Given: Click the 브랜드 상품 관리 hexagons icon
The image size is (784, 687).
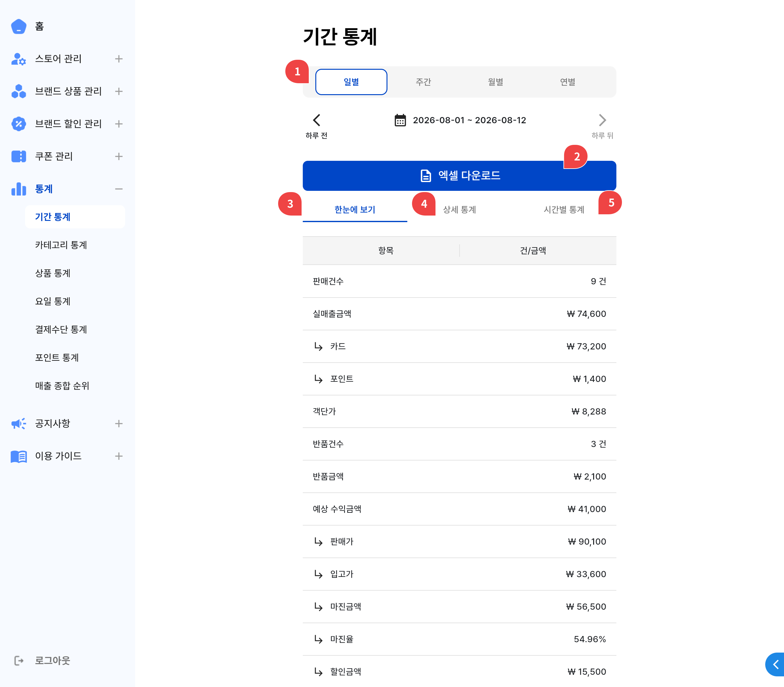Looking at the screenshot, I should click(x=18, y=91).
